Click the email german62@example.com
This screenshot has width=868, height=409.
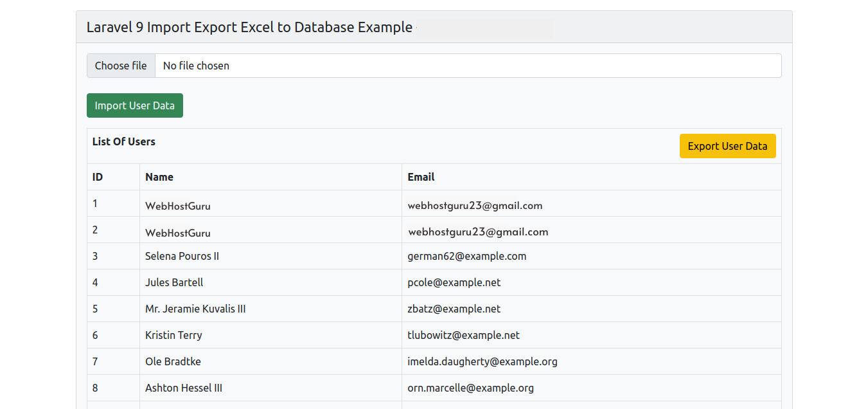click(x=467, y=256)
